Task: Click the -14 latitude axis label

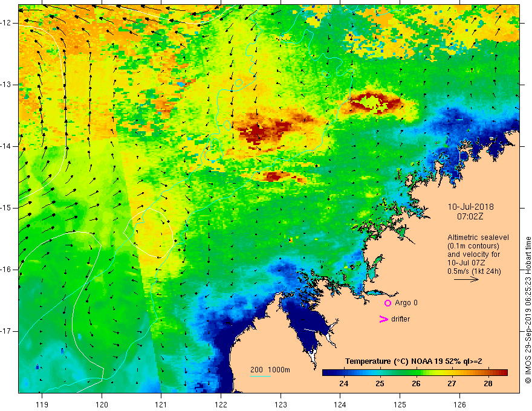Action: coord(6,146)
